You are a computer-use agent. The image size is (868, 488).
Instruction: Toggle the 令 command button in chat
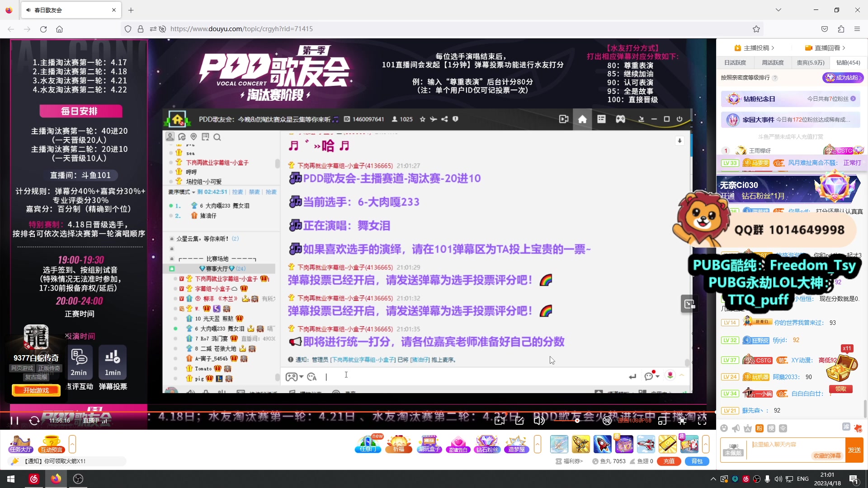(783, 428)
